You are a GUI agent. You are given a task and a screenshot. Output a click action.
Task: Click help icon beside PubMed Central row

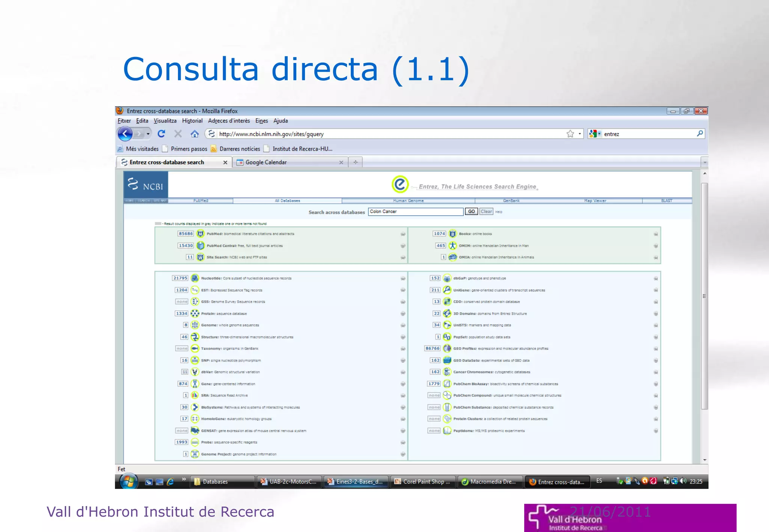403,246
